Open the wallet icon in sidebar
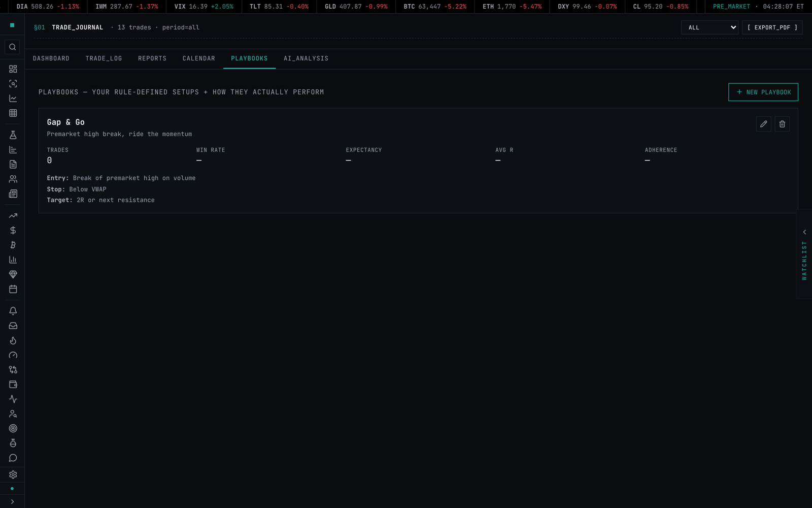The width and height of the screenshot is (812, 508). click(13, 385)
